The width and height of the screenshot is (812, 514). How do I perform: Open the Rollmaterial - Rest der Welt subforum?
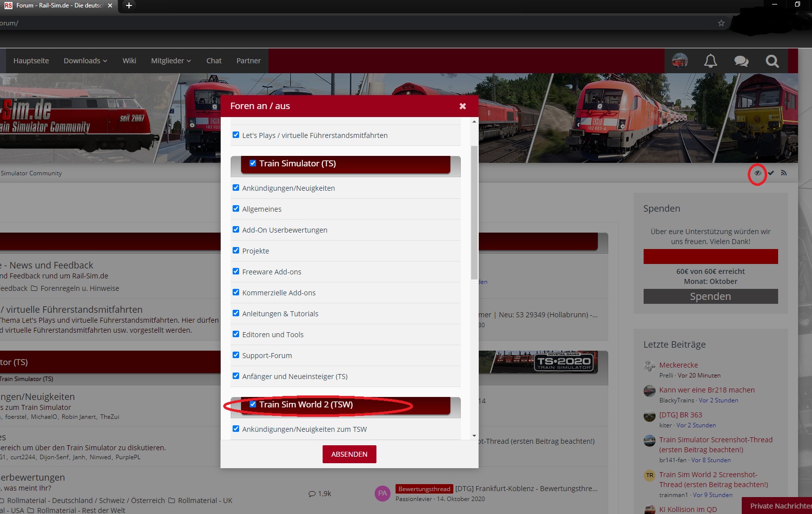[81, 511]
